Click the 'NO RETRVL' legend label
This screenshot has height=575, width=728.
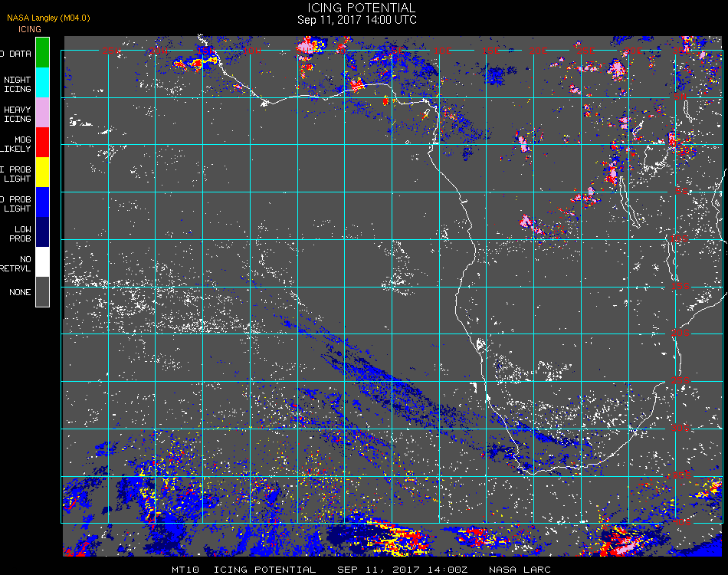point(16,264)
